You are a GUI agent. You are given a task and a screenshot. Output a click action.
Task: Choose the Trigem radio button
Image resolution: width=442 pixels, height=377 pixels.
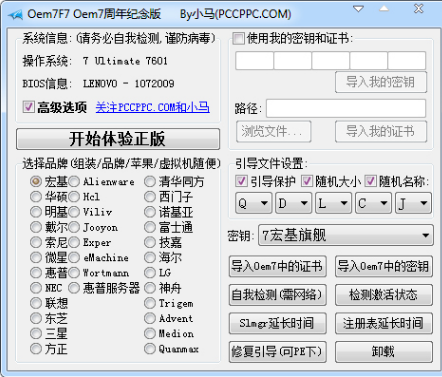tap(150, 303)
